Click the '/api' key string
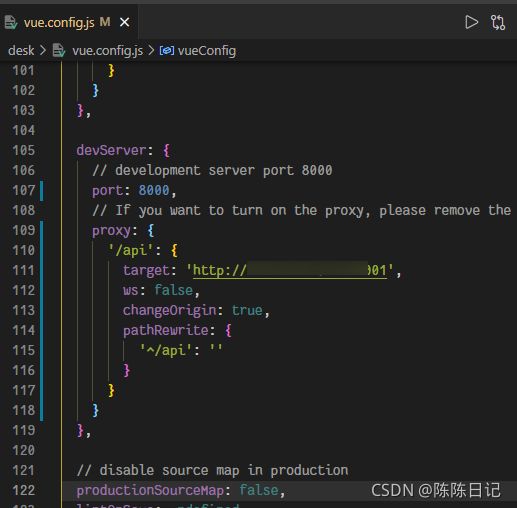The width and height of the screenshot is (517, 508). point(131,250)
